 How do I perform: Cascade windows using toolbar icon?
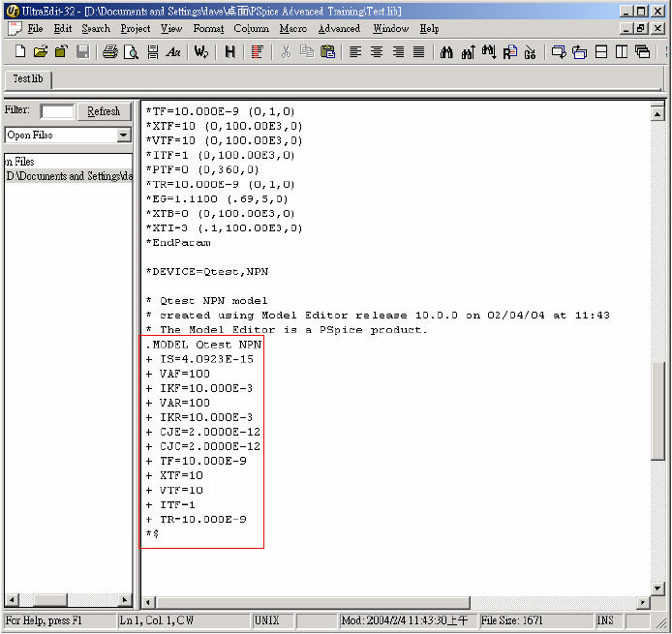point(642,52)
